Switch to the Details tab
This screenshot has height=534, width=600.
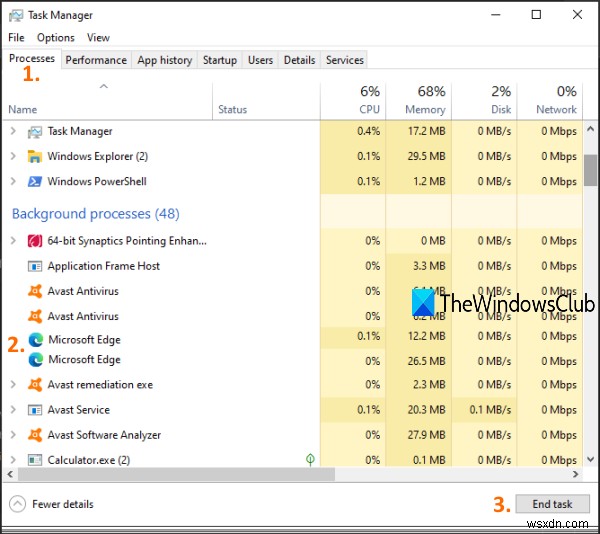[x=299, y=60]
